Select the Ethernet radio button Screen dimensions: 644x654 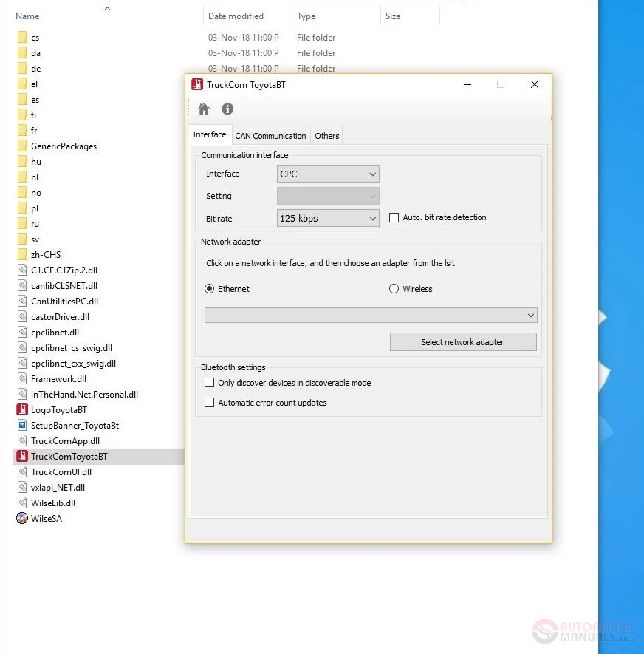click(209, 289)
